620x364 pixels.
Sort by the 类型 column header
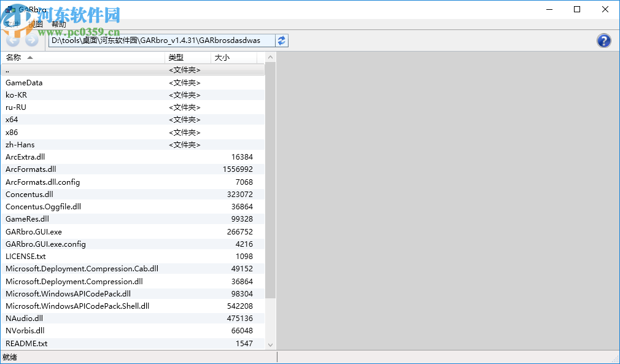pos(188,58)
